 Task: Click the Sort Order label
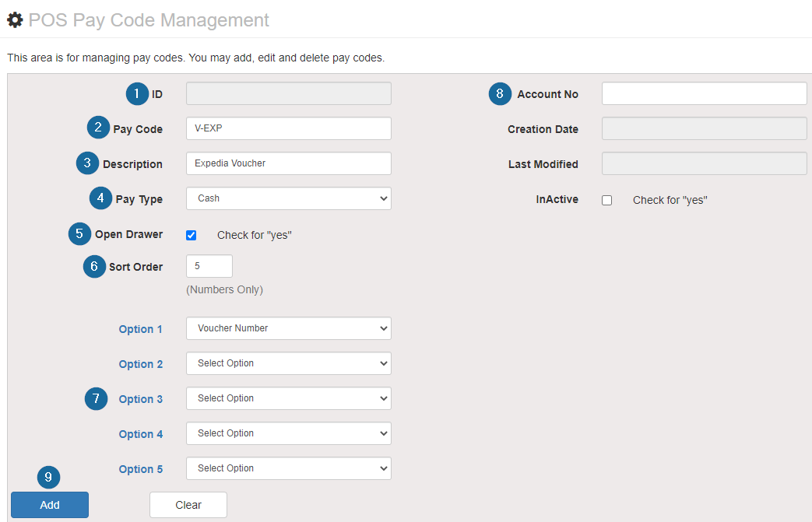[135, 267]
